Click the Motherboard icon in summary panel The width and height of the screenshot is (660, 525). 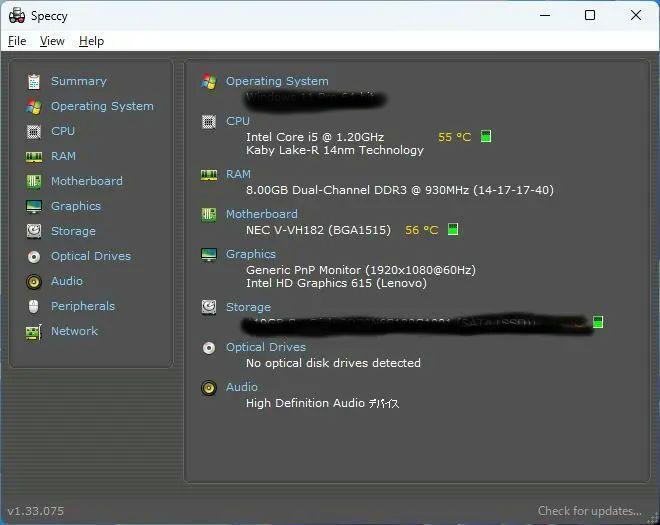[209, 214]
